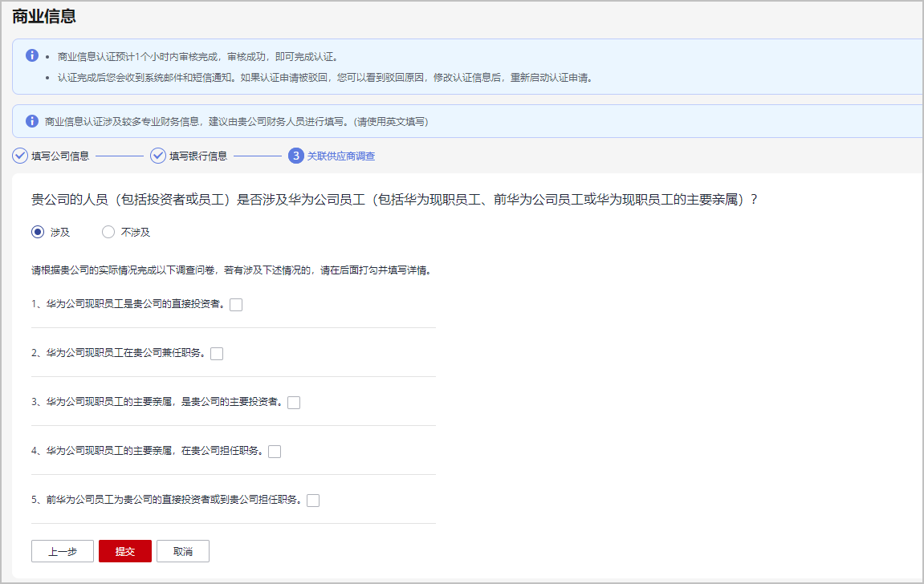The width and height of the screenshot is (924, 584).
Task: Click the red 提交 button
Action: [x=125, y=551]
